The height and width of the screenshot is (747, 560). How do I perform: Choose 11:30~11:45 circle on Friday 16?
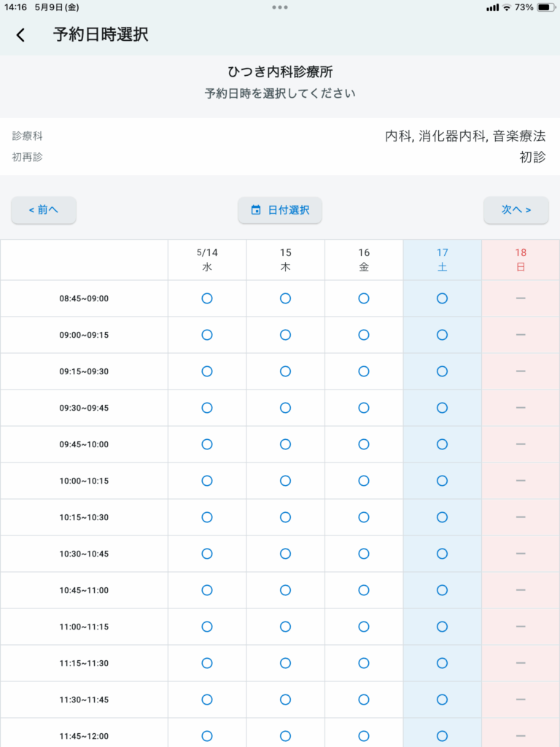tap(364, 700)
